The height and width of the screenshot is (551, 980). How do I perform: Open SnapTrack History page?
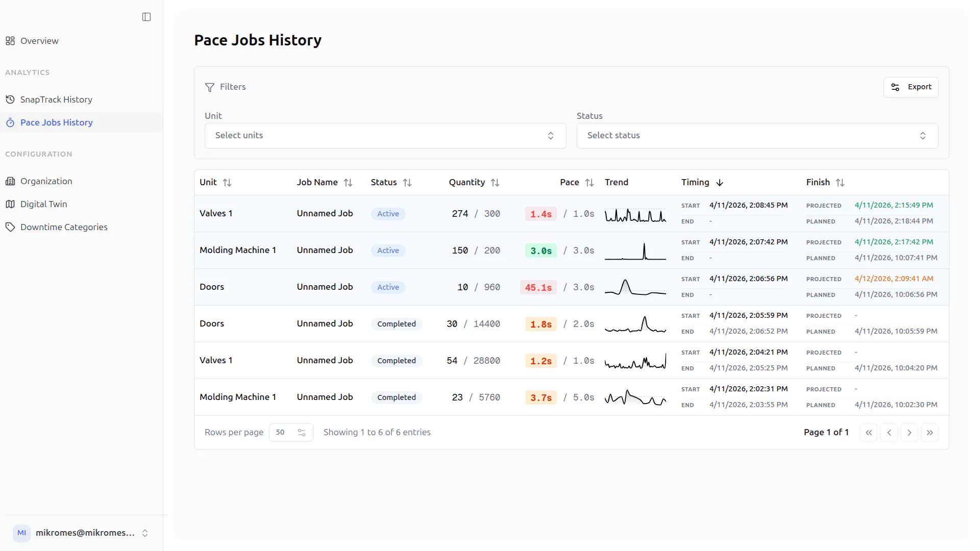point(56,99)
